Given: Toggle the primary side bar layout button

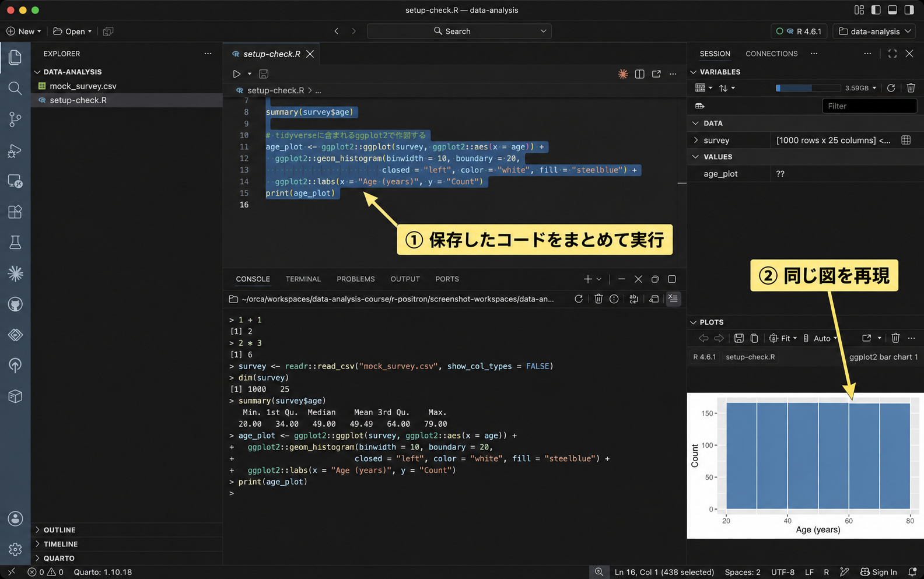Looking at the screenshot, I should tap(876, 10).
